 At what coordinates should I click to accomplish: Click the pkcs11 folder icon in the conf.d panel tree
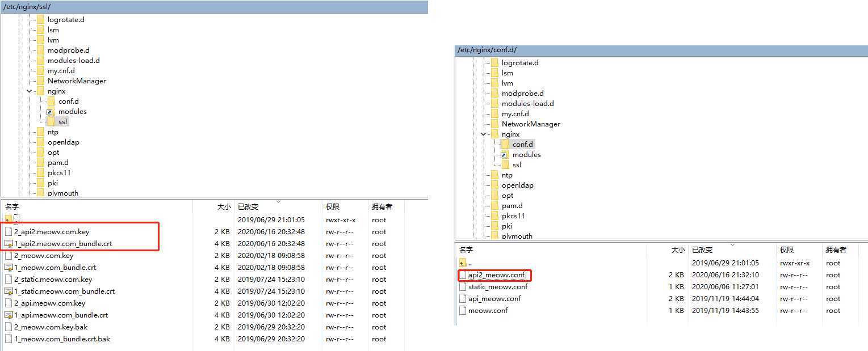tap(494, 216)
